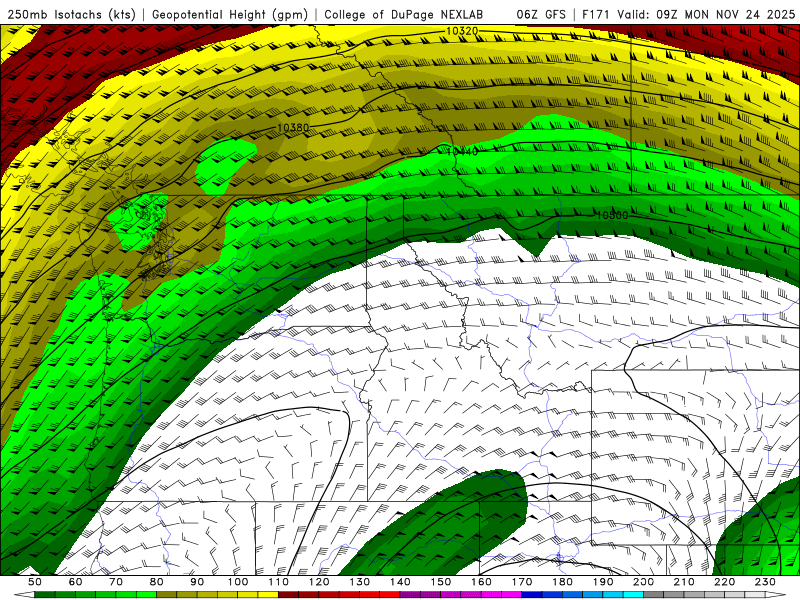The image size is (800, 600).
Task: Click the 130 knot legend value
Action: click(360, 582)
